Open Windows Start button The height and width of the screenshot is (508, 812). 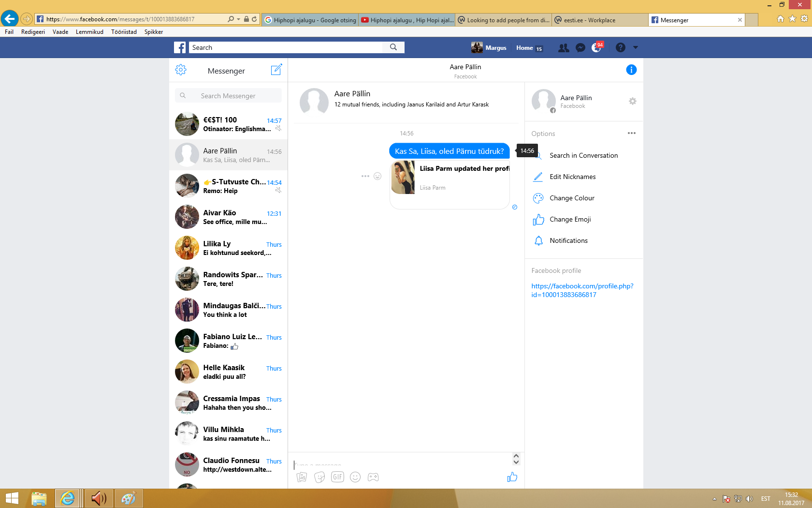pos(12,498)
